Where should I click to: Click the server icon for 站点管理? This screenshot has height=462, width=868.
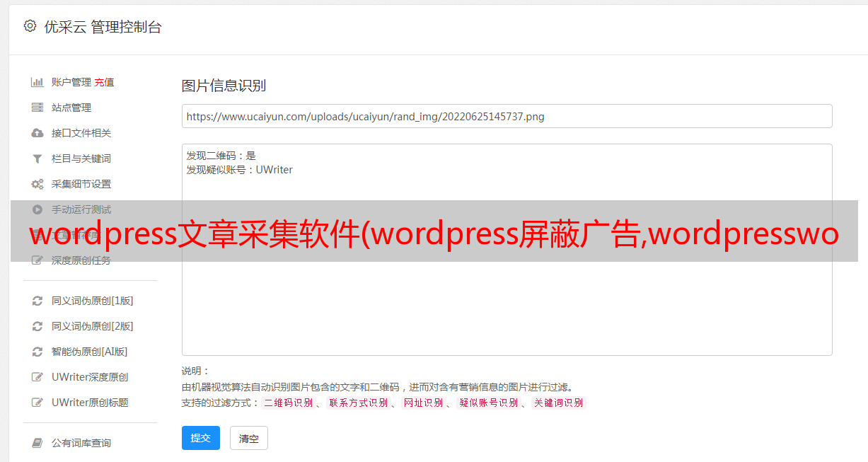(x=37, y=108)
